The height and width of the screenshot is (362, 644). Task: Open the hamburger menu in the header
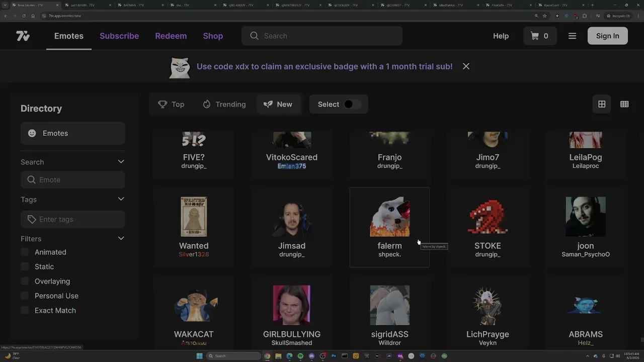pyautogui.click(x=572, y=36)
